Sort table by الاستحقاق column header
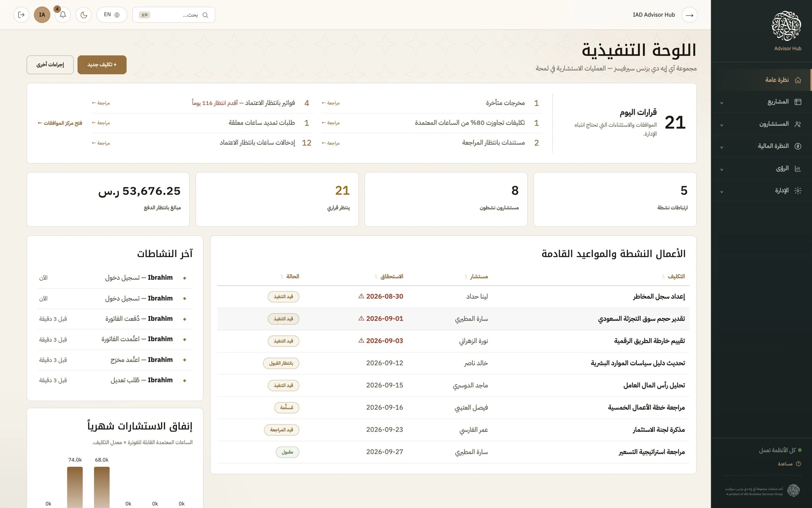 (x=389, y=276)
